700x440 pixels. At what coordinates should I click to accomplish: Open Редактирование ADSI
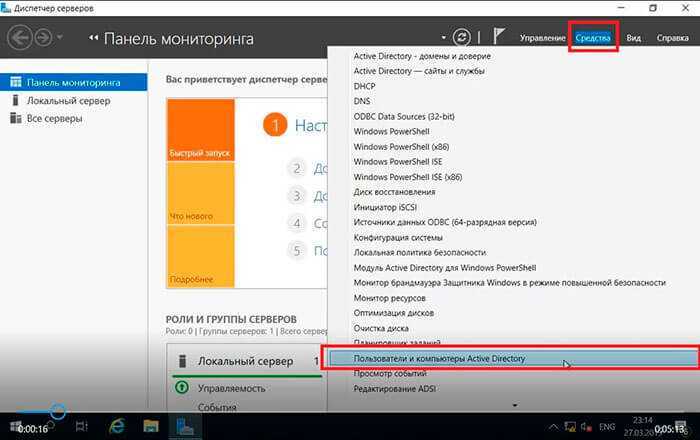(x=394, y=389)
